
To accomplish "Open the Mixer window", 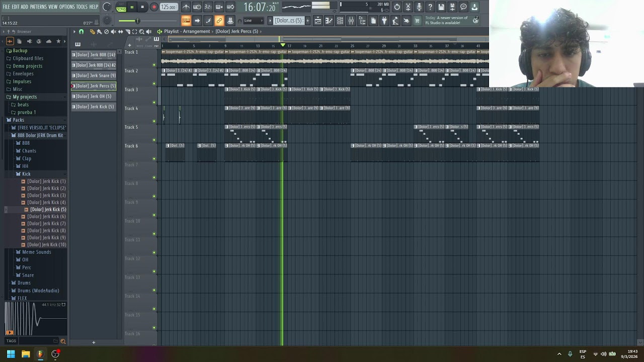I will 351,21.
